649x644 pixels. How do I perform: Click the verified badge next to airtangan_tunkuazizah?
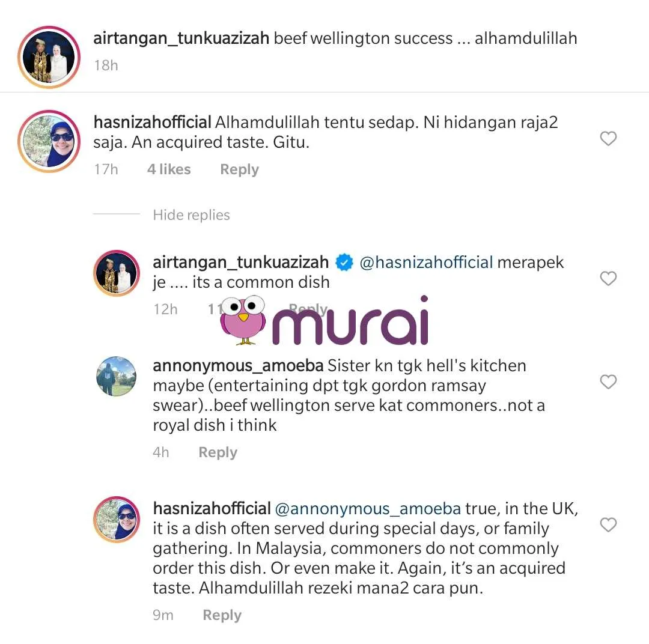(344, 263)
